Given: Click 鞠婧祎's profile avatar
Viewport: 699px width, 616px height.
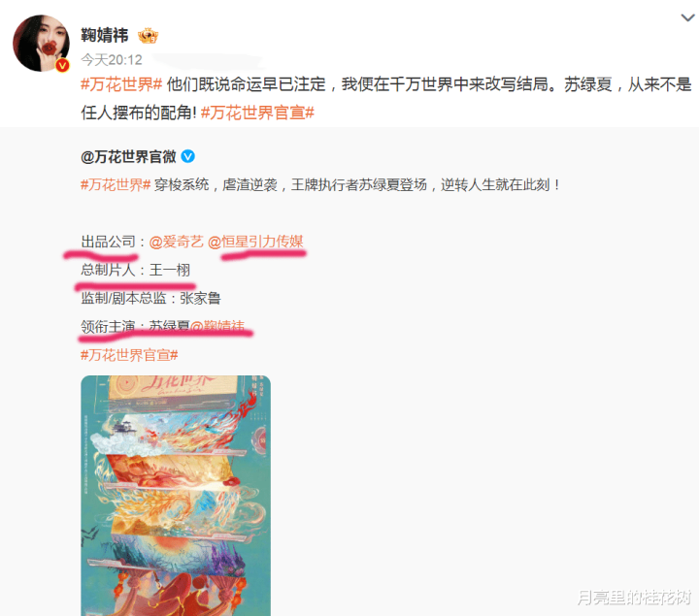Looking at the screenshot, I should [41, 43].
